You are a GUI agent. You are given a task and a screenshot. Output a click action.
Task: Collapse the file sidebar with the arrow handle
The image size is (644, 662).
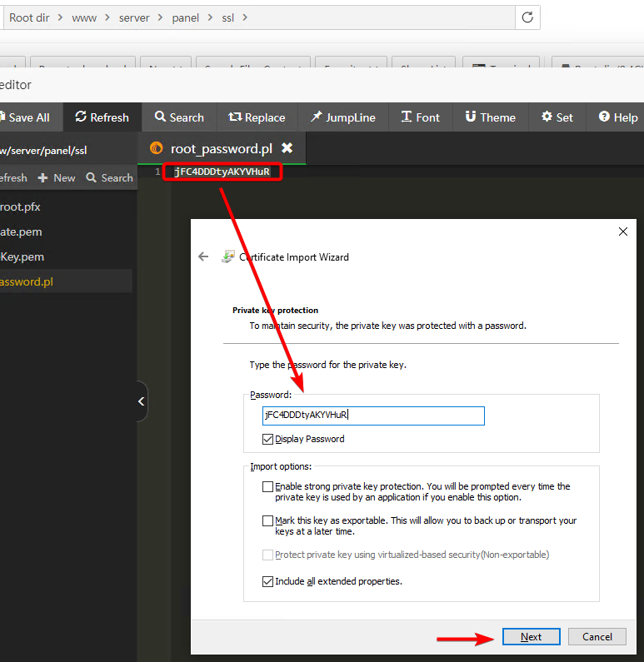coord(142,401)
